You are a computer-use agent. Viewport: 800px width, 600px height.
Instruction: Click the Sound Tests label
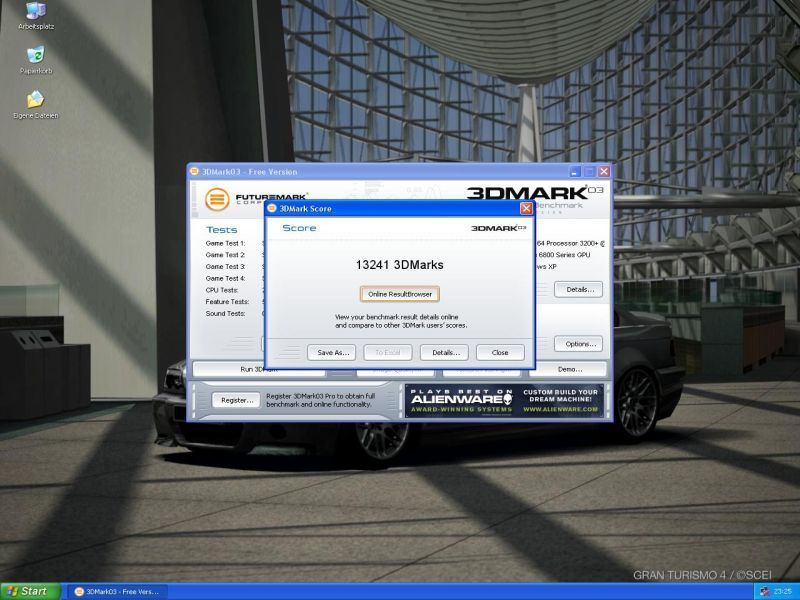pos(226,314)
